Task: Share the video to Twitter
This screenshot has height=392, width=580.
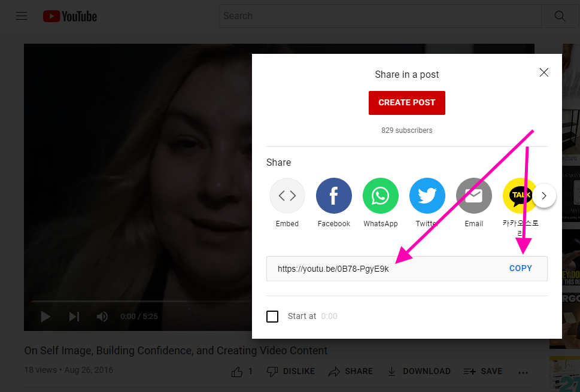Action: tap(427, 196)
